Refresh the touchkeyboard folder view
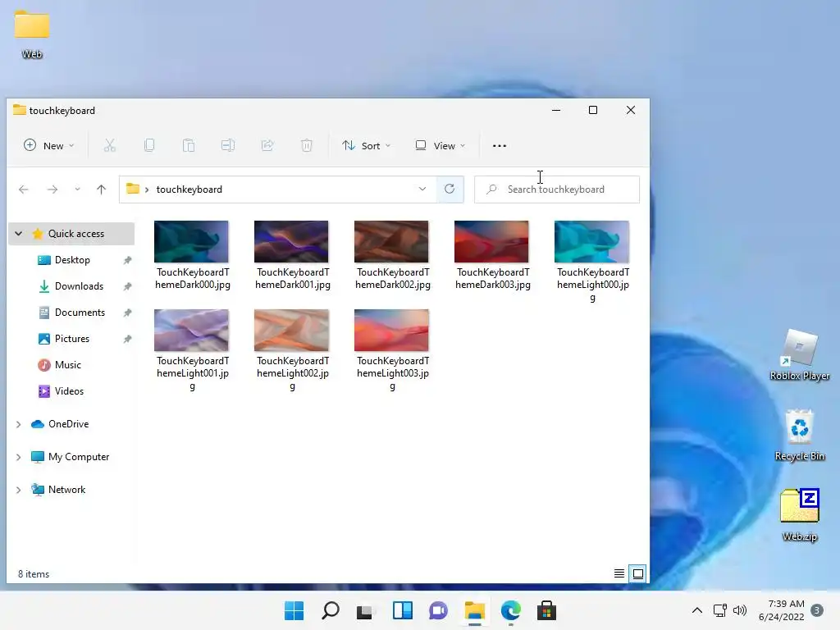 [450, 189]
